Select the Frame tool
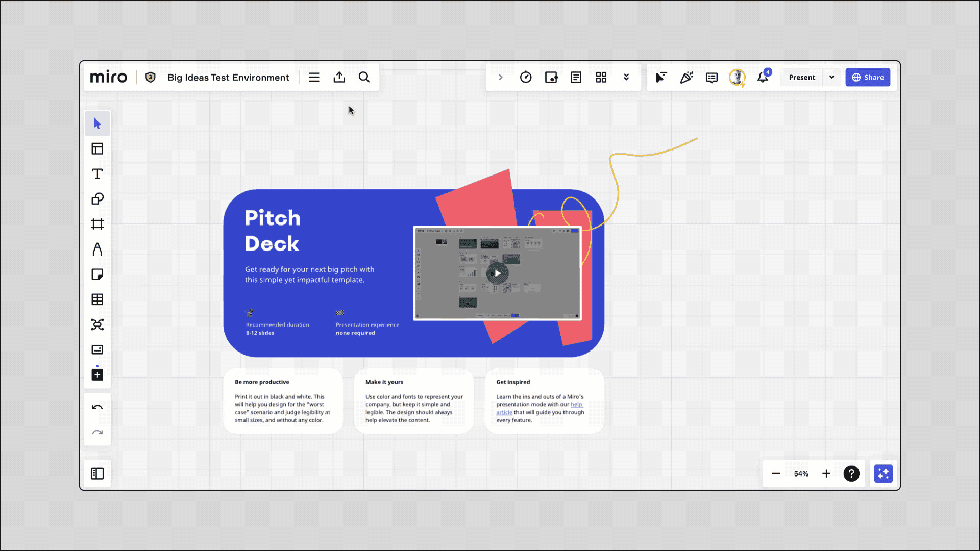The image size is (980, 551). click(x=97, y=224)
